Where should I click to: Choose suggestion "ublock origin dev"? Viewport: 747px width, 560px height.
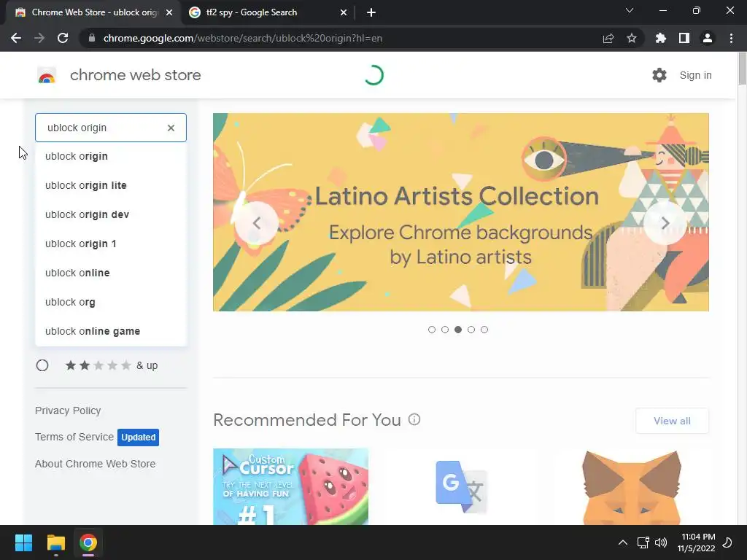point(111,214)
